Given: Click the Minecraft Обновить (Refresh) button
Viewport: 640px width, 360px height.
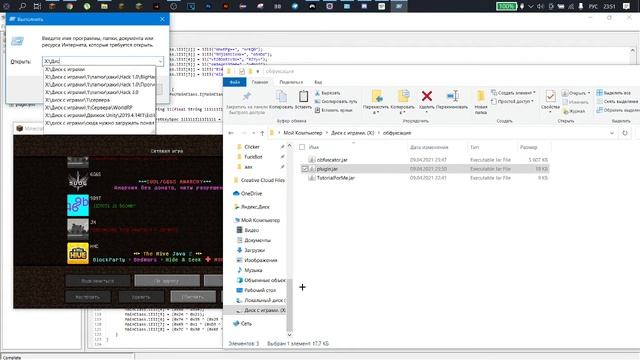Looking at the screenshot, I should 193,296.
